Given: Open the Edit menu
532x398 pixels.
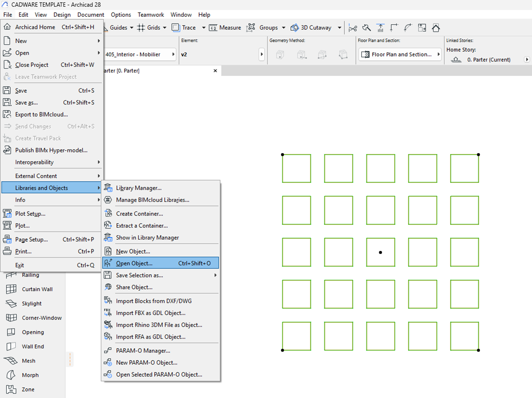Looking at the screenshot, I should tap(23, 15).
